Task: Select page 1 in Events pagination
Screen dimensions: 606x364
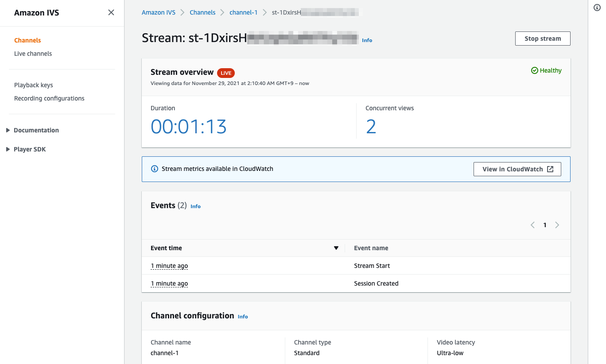Action: [545, 225]
